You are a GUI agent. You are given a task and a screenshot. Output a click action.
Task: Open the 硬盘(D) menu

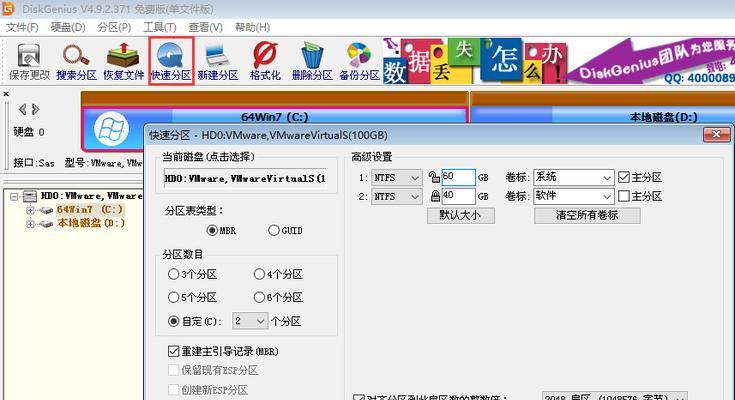pos(68,27)
